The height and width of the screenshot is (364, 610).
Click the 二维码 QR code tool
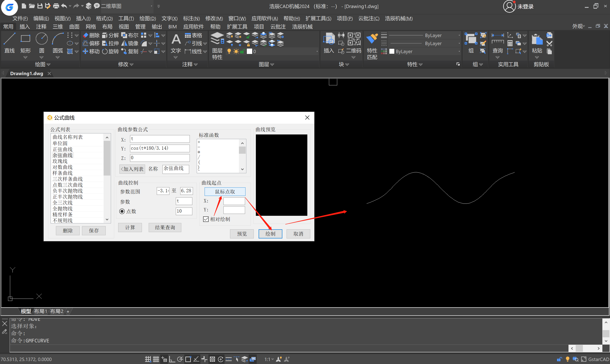pos(354,39)
